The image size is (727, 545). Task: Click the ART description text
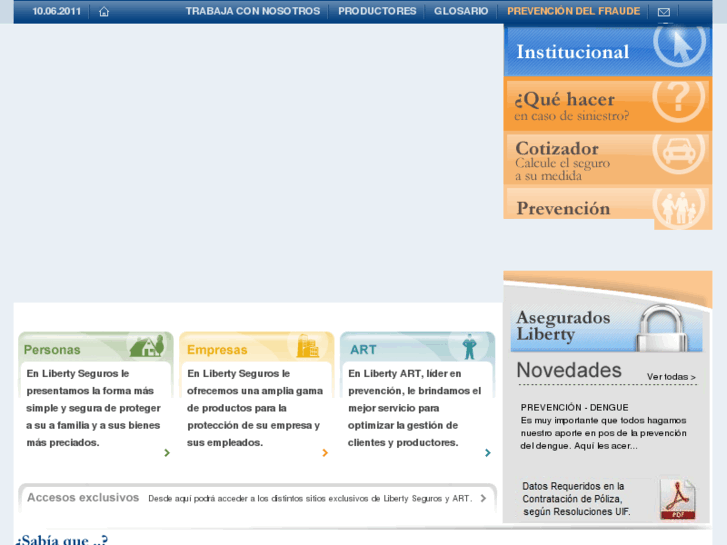click(415, 408)
